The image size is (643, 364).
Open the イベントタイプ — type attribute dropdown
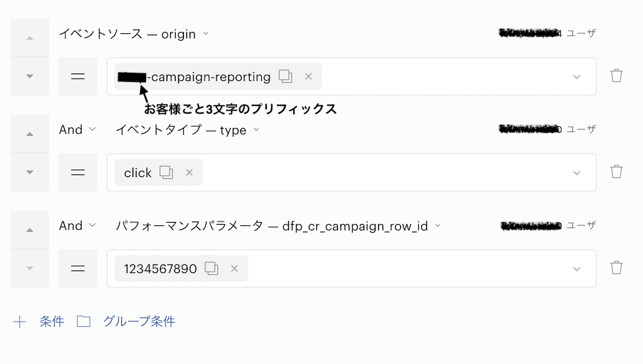[188, 130]
